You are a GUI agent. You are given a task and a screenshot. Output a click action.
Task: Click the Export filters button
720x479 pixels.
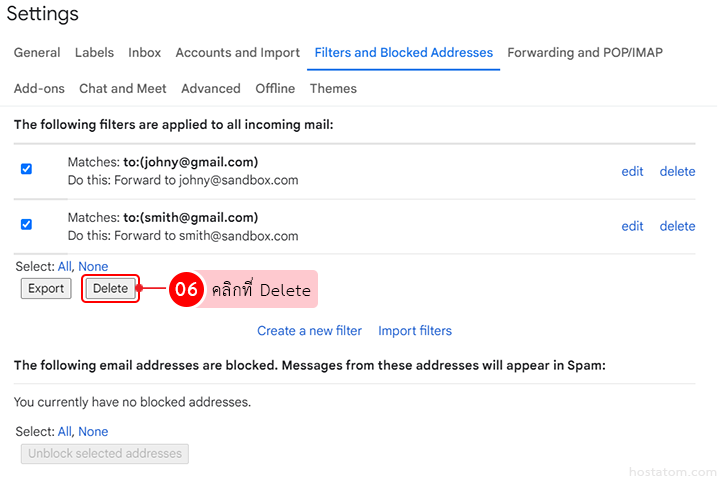(46, 289)
